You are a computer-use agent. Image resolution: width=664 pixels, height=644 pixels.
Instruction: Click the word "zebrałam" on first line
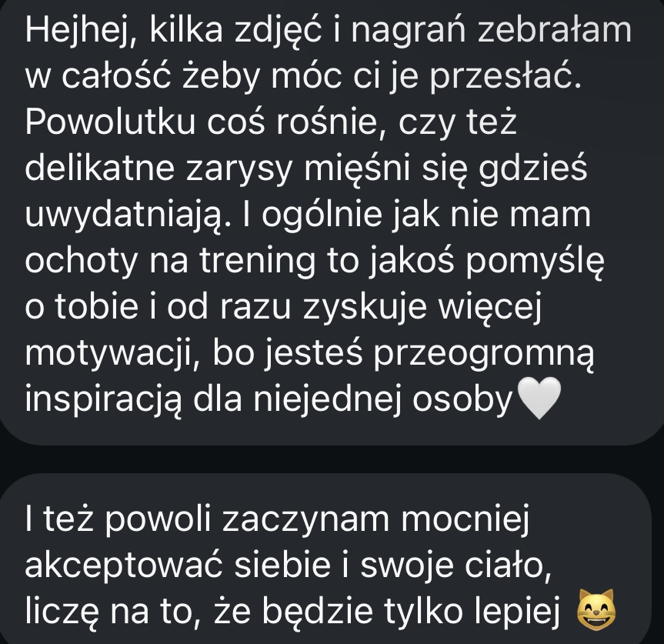554,31
